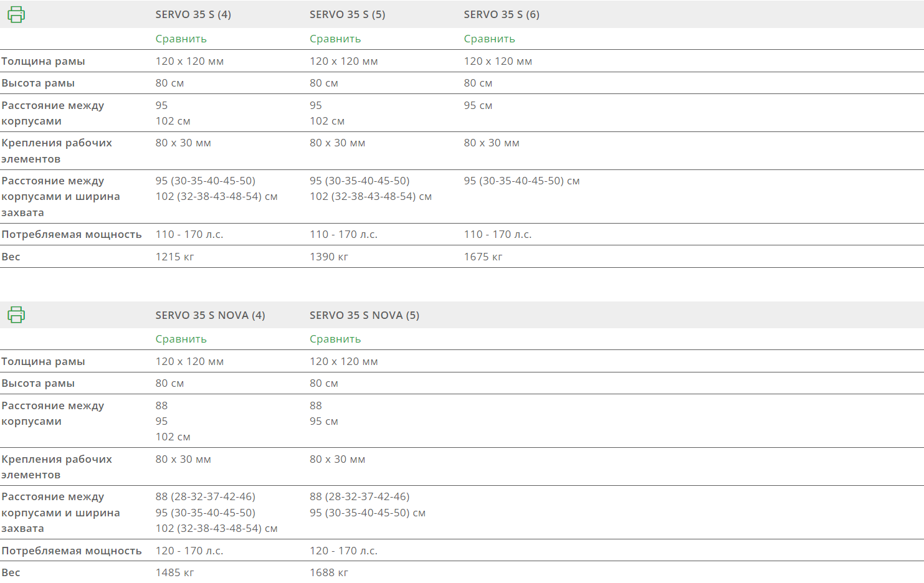Select the SERVO 35 S NOVA (5) header
The image size is (924, 583).
coord(364,315)
